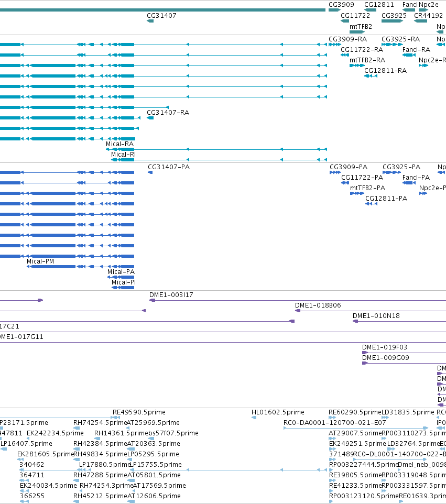
Task: Select the DME1-003I17 clone label
Action: click(171, 295)
